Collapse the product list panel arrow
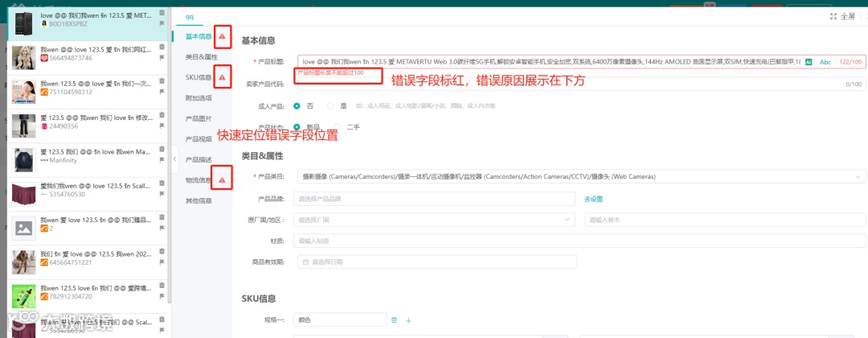868x338 pixels. point(174,159)
